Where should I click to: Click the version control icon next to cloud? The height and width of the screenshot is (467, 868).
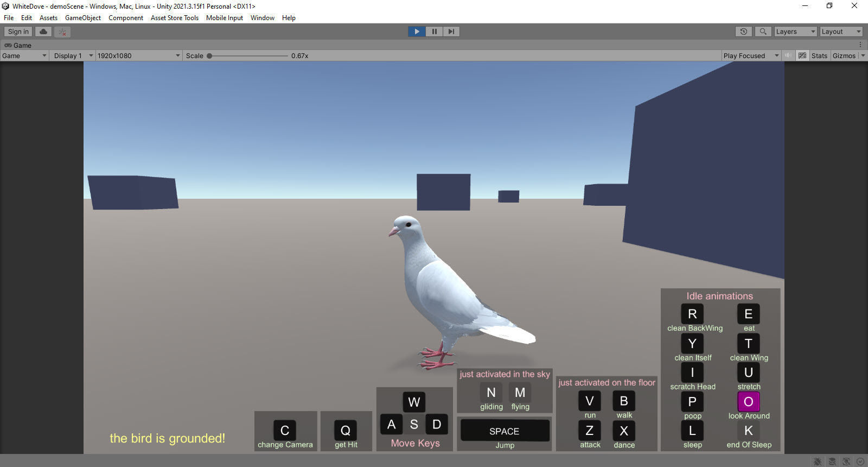click(62, 31)
